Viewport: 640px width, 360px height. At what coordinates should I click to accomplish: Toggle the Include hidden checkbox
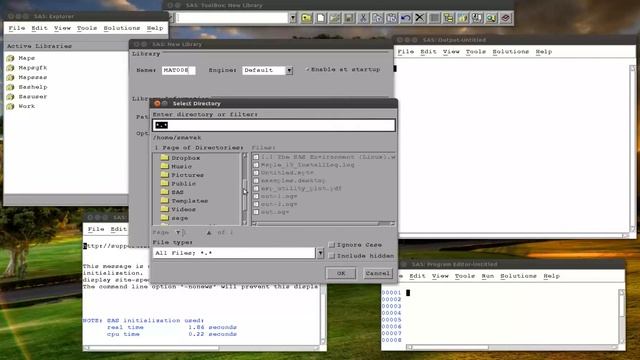(332, 256)
